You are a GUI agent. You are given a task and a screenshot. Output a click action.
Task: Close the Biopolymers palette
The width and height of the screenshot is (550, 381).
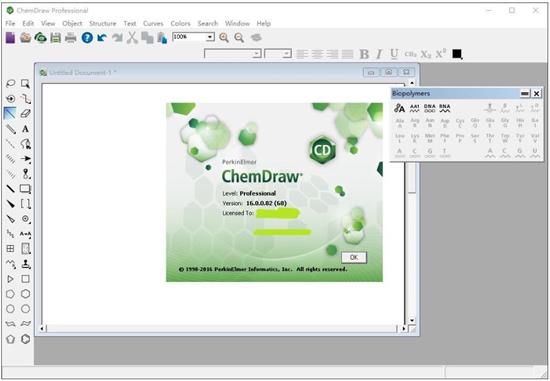[x=536, y=93]
